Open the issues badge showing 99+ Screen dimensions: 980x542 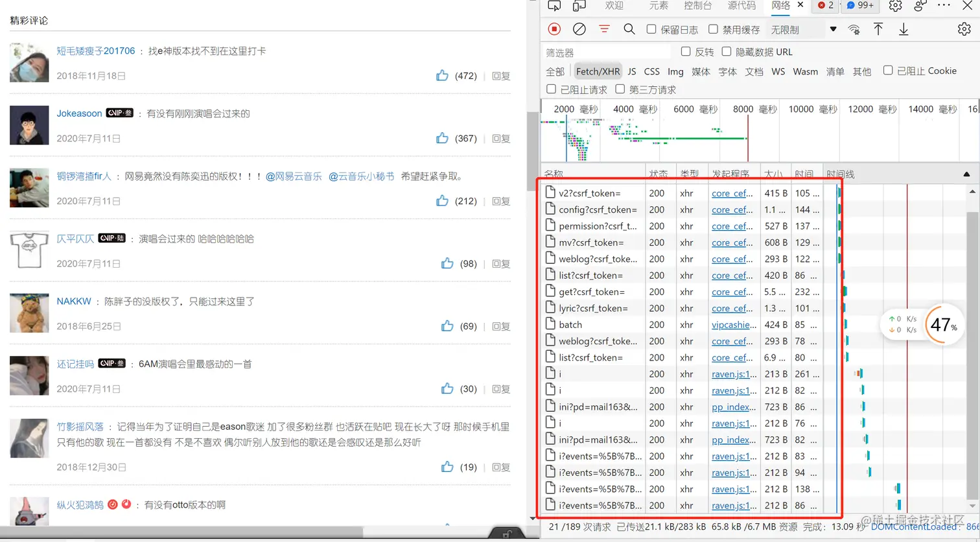pyautogui.click(x=861, y=5)
